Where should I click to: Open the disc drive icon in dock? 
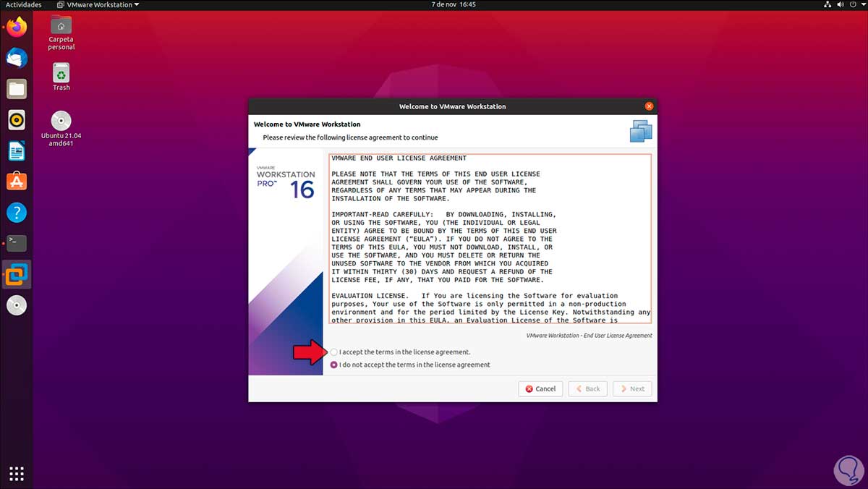click(x=17, y=305)
